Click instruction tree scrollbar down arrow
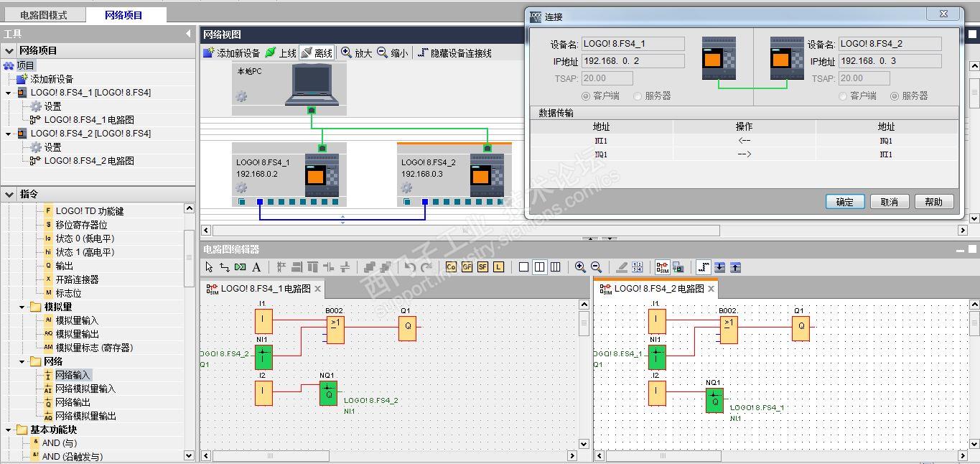Viewport: 980px width, 464px height. [x=190, y=455]
